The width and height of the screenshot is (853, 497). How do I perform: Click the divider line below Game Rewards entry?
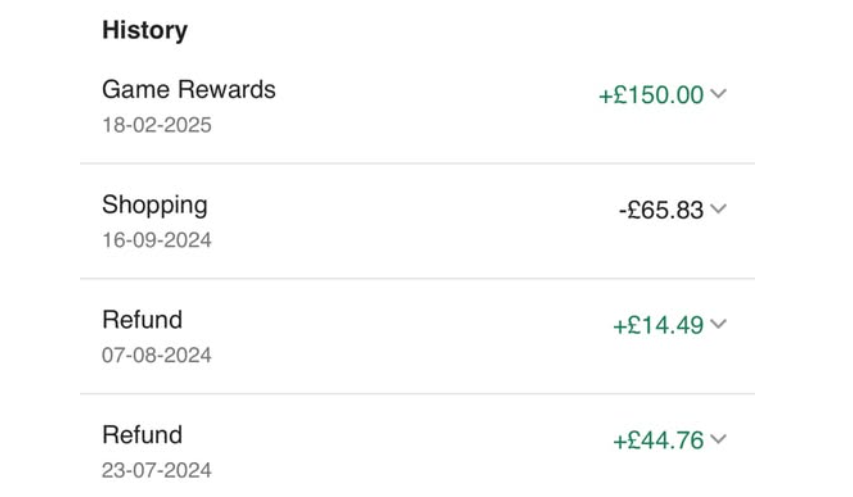click(418, 164)
